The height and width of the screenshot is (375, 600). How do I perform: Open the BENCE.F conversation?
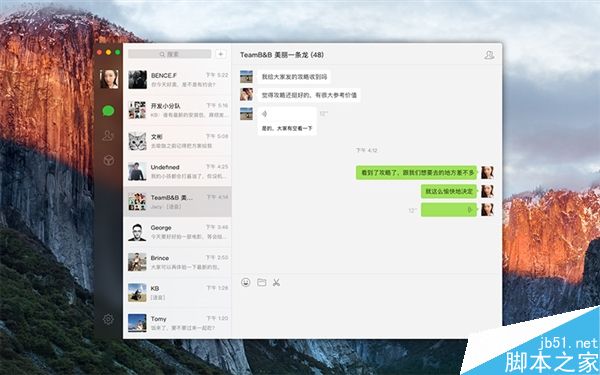(x=178, y=80)
